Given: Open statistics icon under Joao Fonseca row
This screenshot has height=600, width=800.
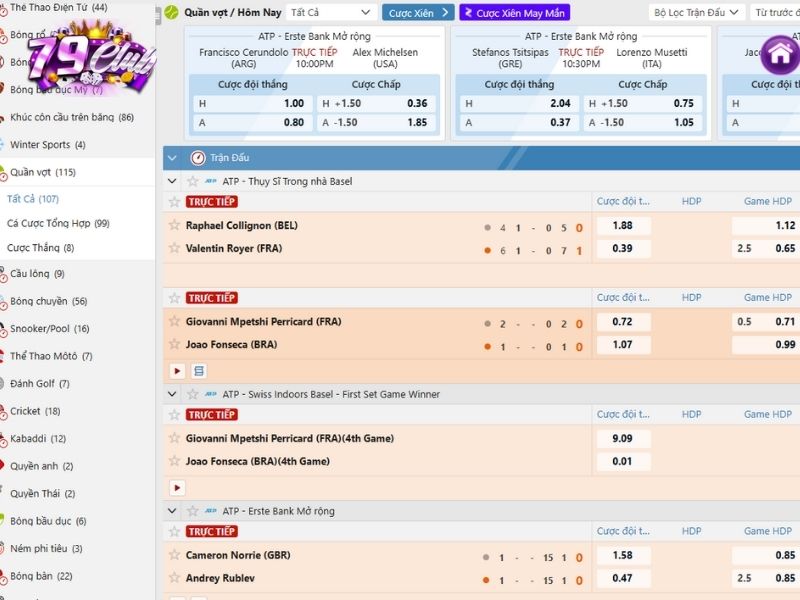Looking at the screenshot, I should [x=198, y=371].
